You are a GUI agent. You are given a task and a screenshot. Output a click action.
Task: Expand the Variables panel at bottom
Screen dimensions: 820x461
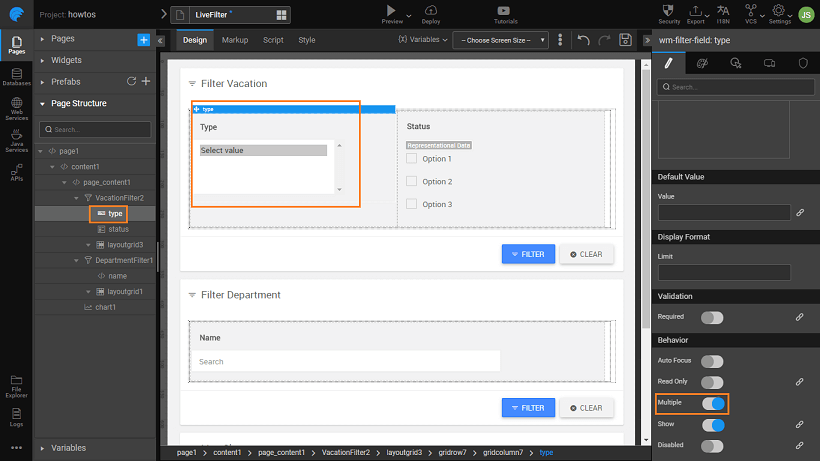[68, 448]
